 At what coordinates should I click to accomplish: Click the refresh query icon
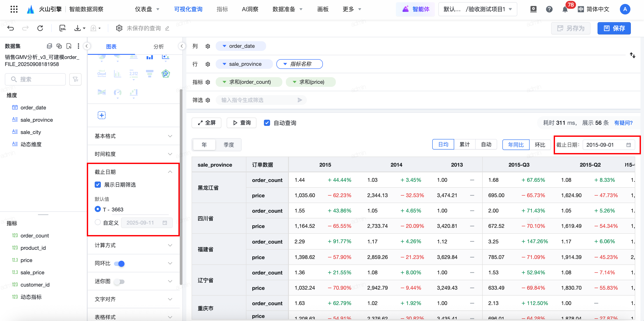click(x=40, y=28)
